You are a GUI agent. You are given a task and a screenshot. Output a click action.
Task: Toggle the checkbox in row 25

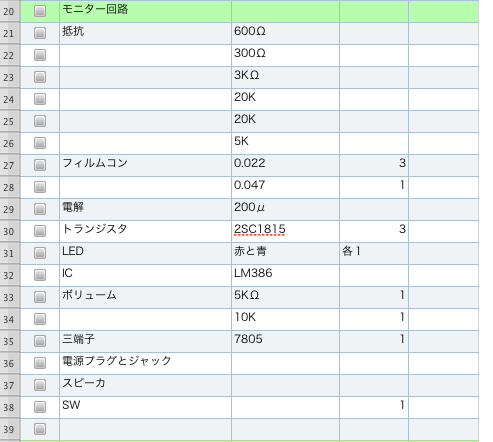tap(40, 121)
